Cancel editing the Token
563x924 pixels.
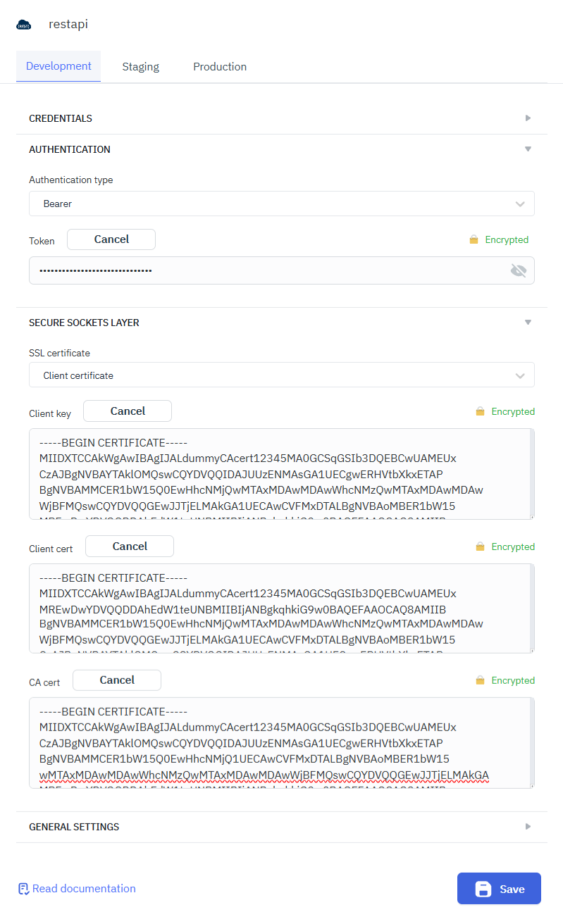click(111, 239)
